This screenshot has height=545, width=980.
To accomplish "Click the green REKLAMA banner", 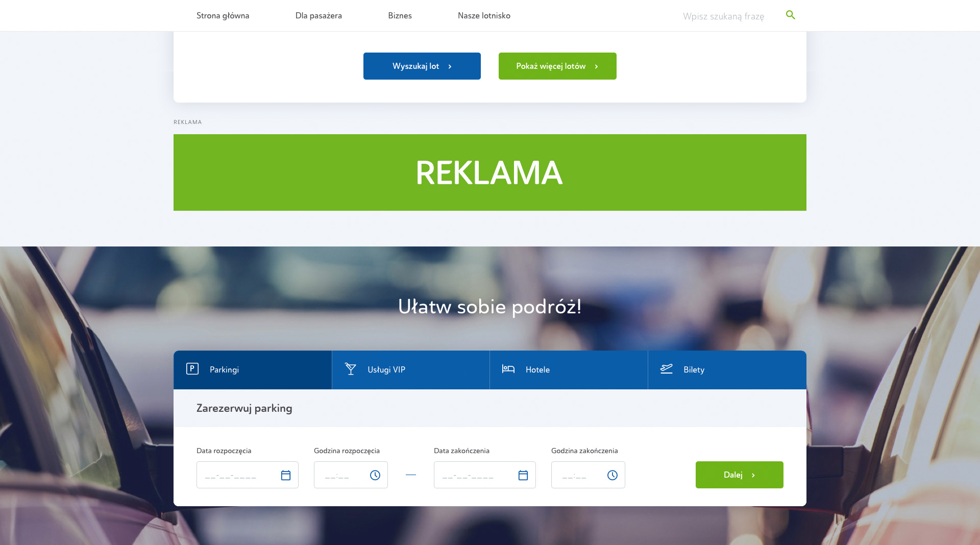I will click(x=490, y=172).
